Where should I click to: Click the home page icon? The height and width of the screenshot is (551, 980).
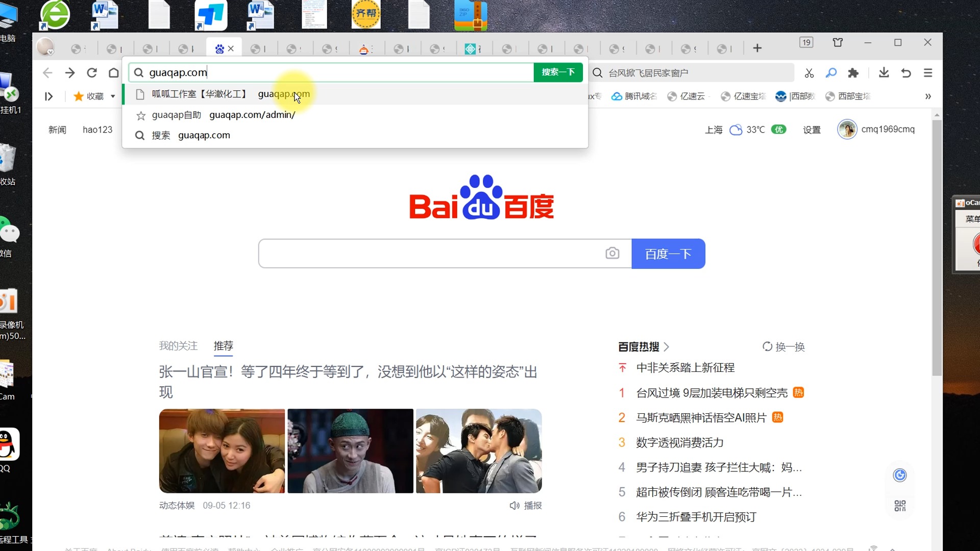(x=113, y=73)
